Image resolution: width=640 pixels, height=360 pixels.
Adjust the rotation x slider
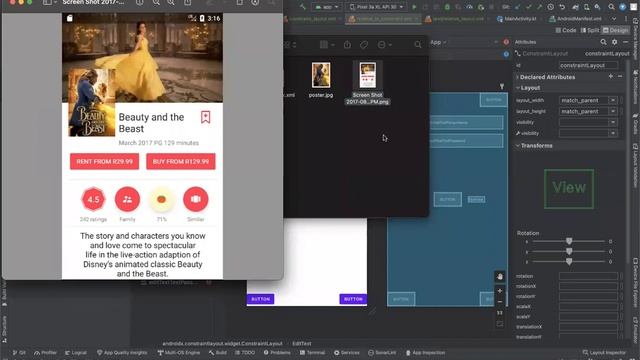pyautogui.click(x=569, y=241)
